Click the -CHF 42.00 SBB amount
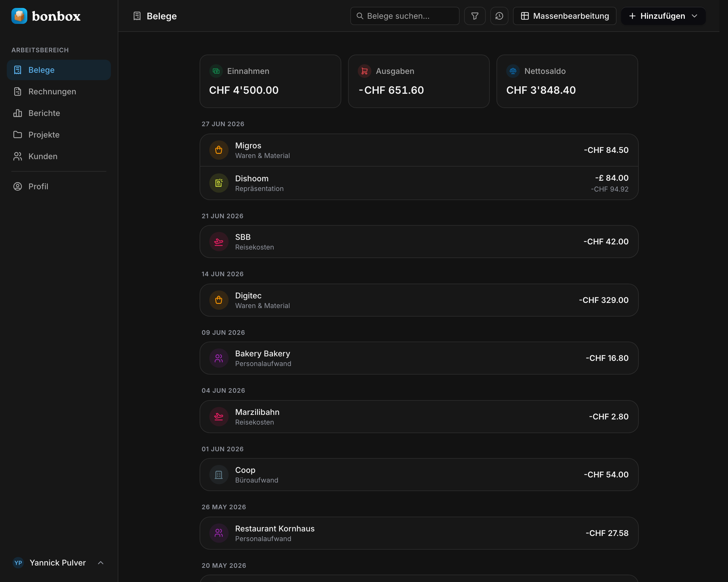Image resolution: width=728 pixels, height=582 pixels. tap(606, 242)
